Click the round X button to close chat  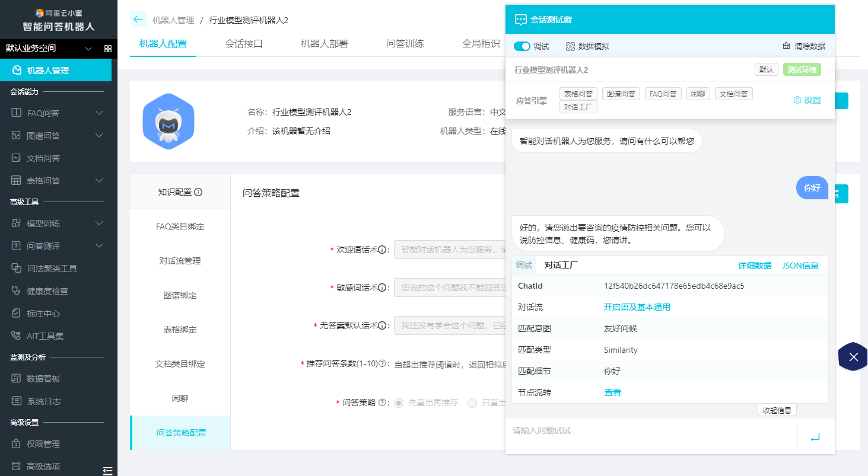coord(853,357)
